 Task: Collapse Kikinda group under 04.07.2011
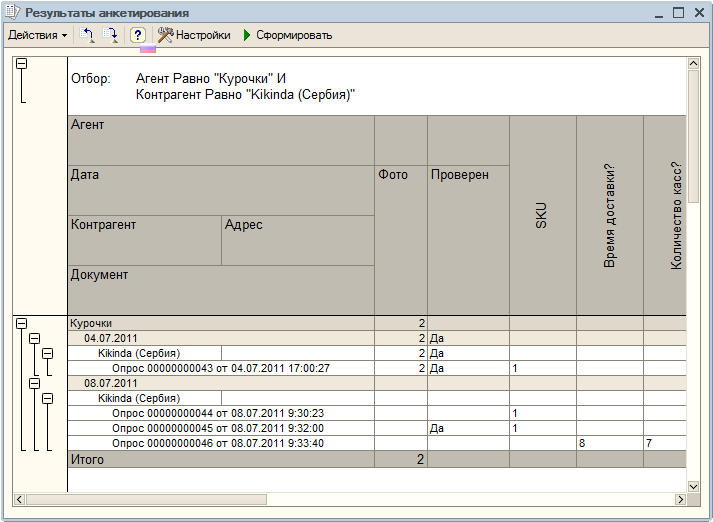[48, 353]
